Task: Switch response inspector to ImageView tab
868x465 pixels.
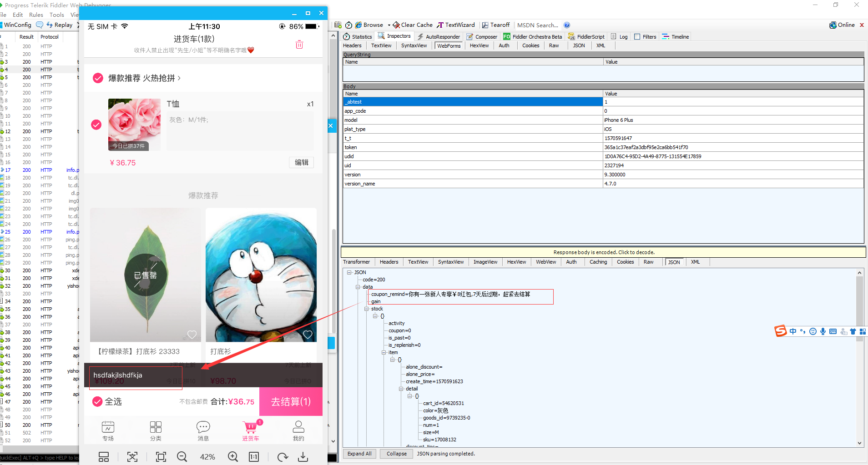Action: tap(485, 262)
